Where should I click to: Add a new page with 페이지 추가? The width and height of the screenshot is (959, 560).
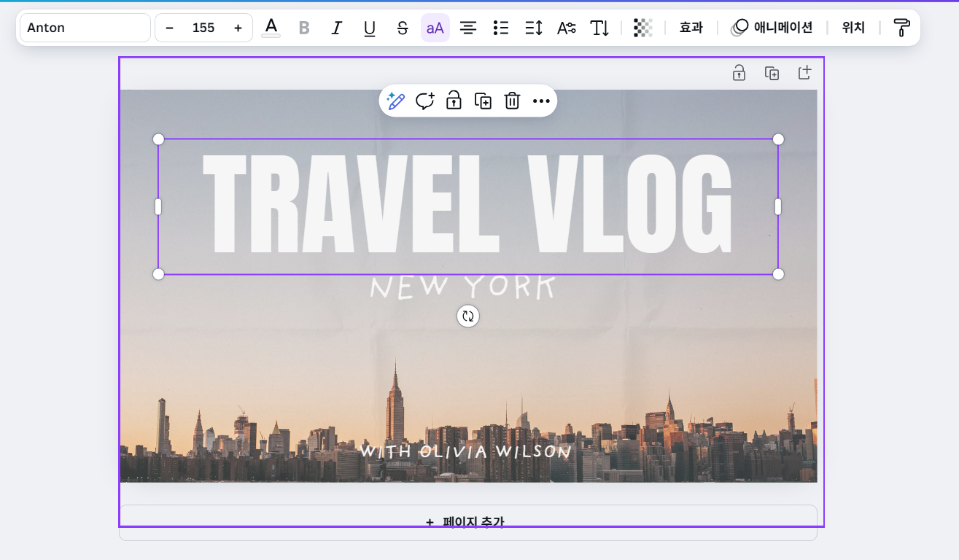coord(467,522)
